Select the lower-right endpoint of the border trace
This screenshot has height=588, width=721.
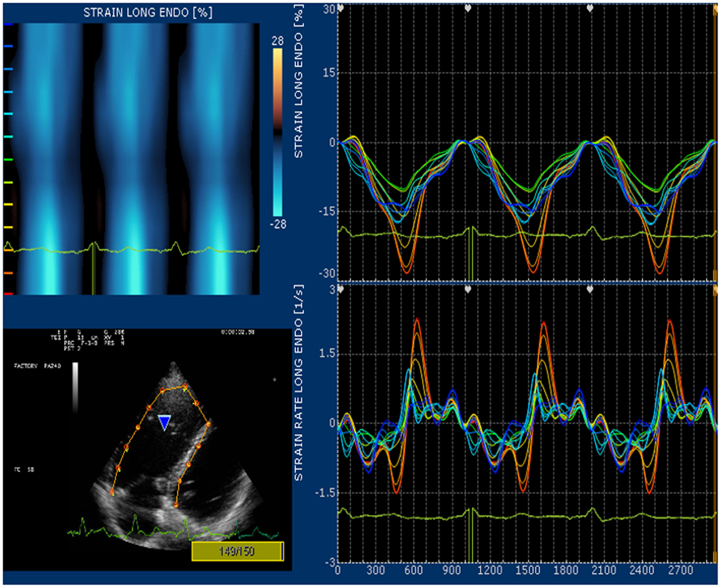pos(176,505)
